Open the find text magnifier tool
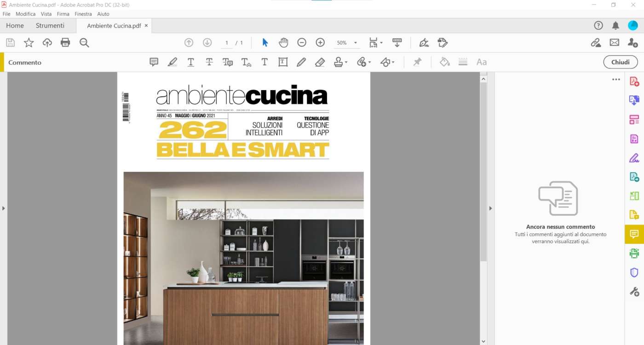 84,43
